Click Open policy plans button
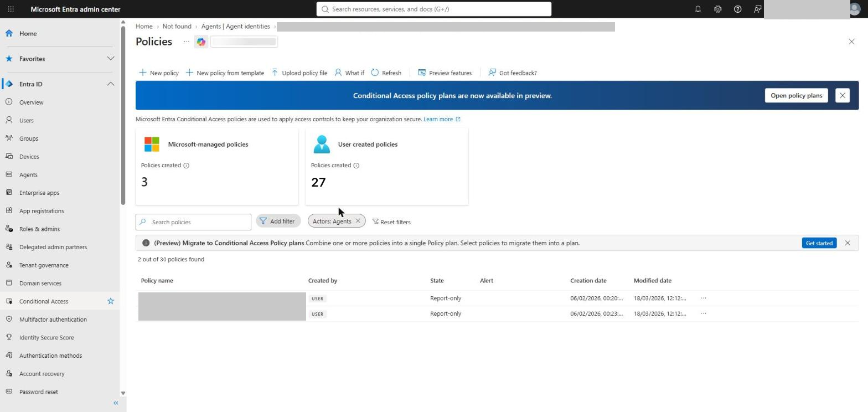The height and width of the screenshot is (412, 868). click(x=796, y=96)
